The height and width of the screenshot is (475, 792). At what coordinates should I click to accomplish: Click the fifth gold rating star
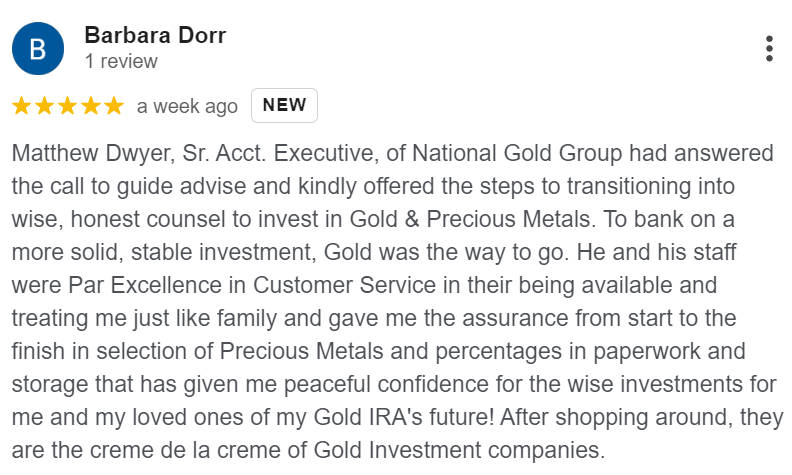pos(114,106)
